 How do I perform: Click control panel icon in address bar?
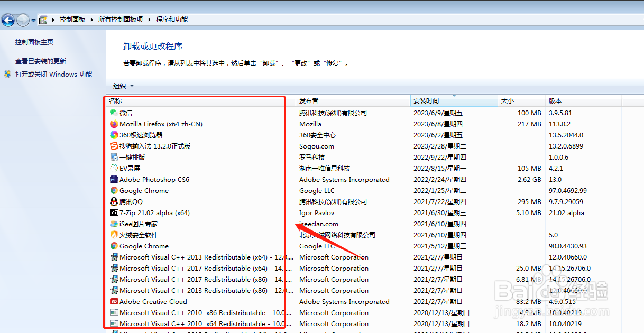(x=43, y=20)
